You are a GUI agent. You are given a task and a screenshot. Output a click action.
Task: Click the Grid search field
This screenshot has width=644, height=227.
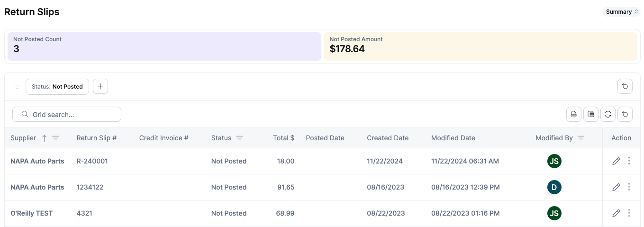67,114
